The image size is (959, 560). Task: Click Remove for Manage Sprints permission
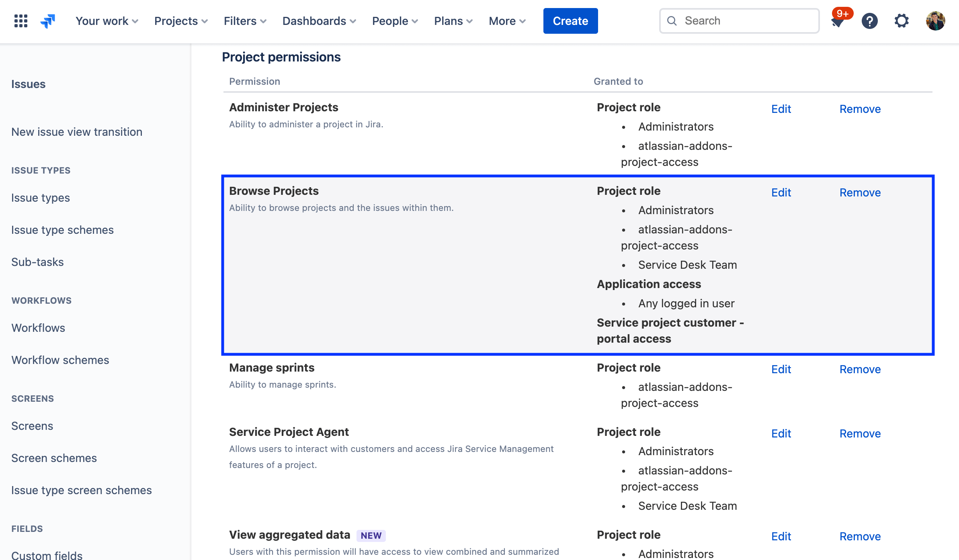point(860,369)
